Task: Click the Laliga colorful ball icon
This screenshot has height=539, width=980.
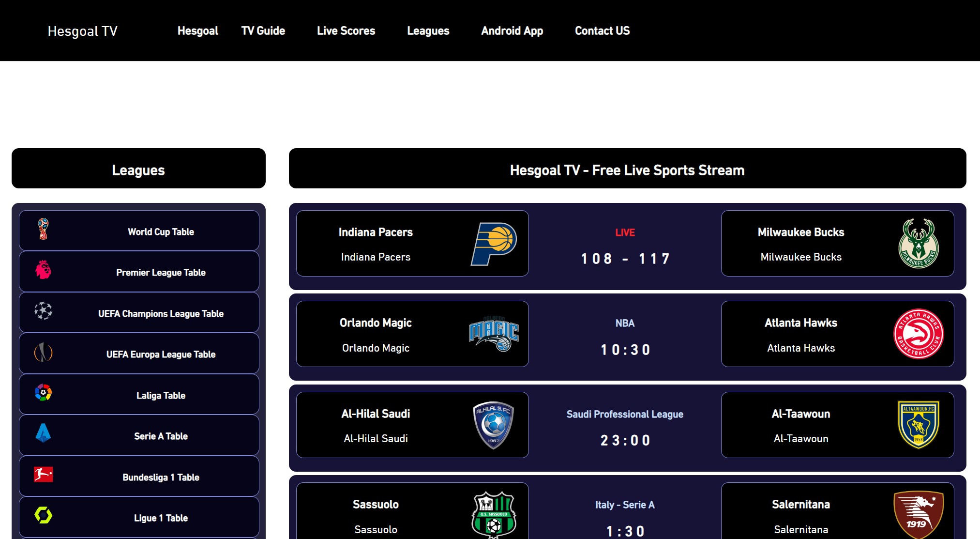Action: (x=43, y=392)
